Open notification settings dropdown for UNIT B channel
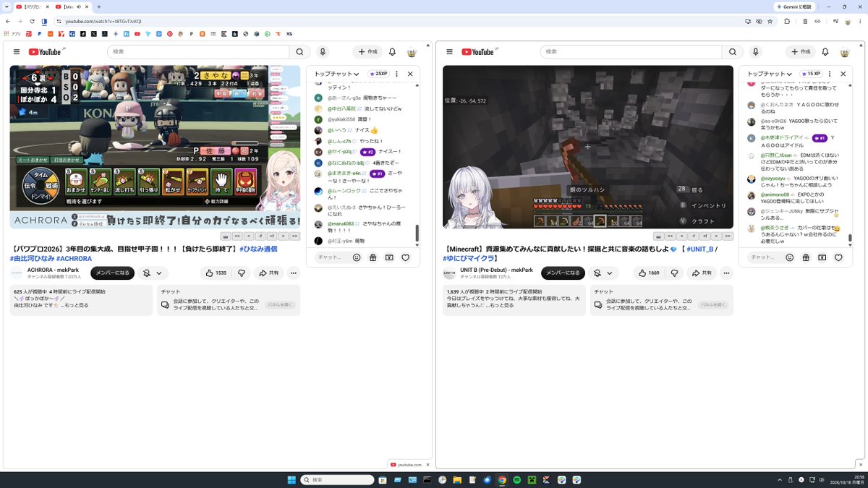The width and height of the screenshot is (868, 488). (603, 273)
